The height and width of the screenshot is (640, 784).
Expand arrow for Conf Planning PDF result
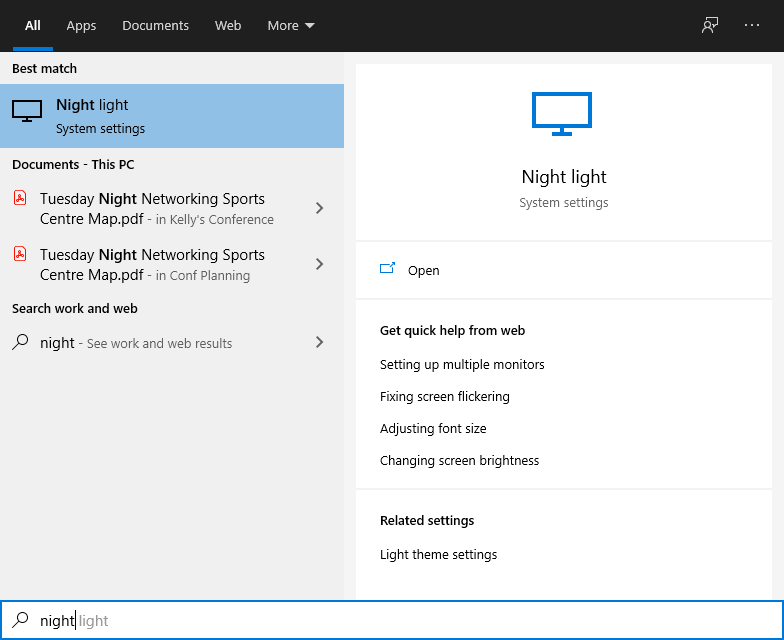tap(319, 264)
